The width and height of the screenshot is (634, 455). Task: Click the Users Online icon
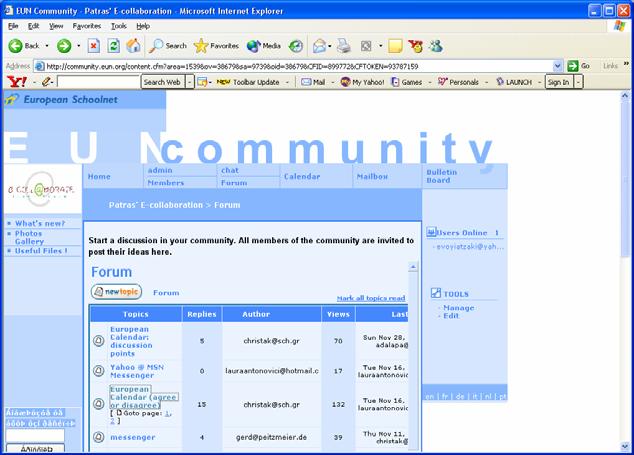pyautogui.click(x=431, y=232)
